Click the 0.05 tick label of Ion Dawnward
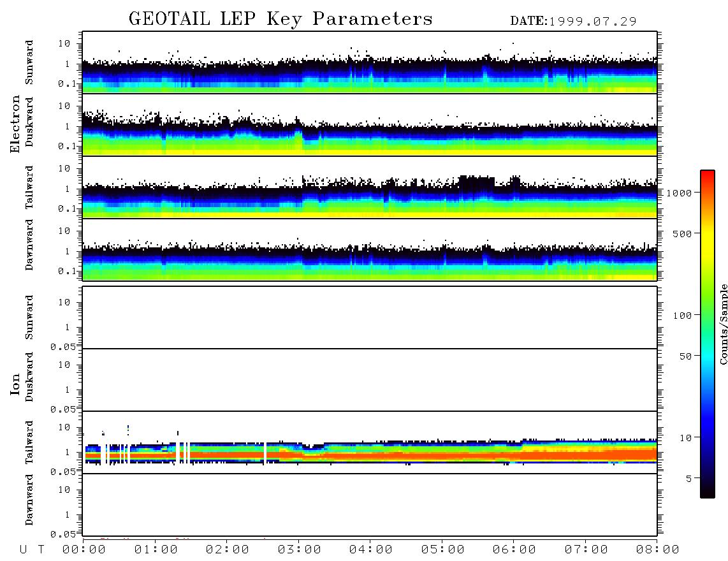Viewport: 728px width, 561px height. tap(63, 534)
